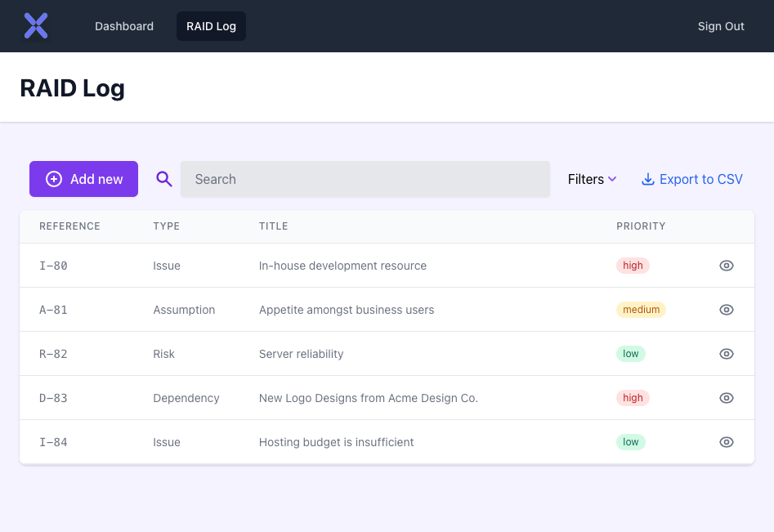This screenshot has height=532, width=774.
Task: Click Sign Out
Action: point(721,26)
